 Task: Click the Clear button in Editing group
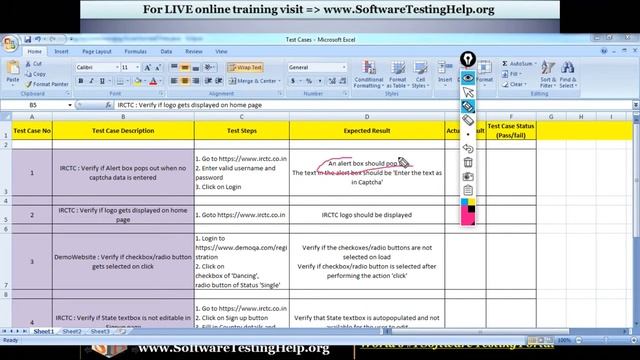514,84
